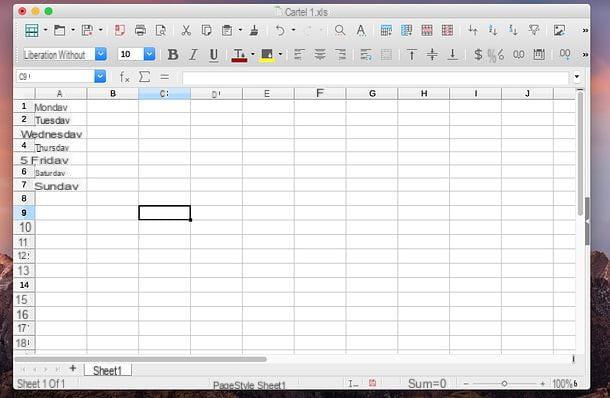Format as date calendar icon
This screenshot has height=398, width=610.
[x=539, y=54]
